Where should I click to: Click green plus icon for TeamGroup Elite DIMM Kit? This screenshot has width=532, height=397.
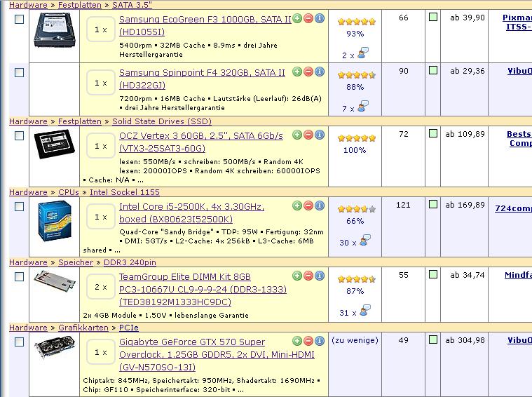297,276
